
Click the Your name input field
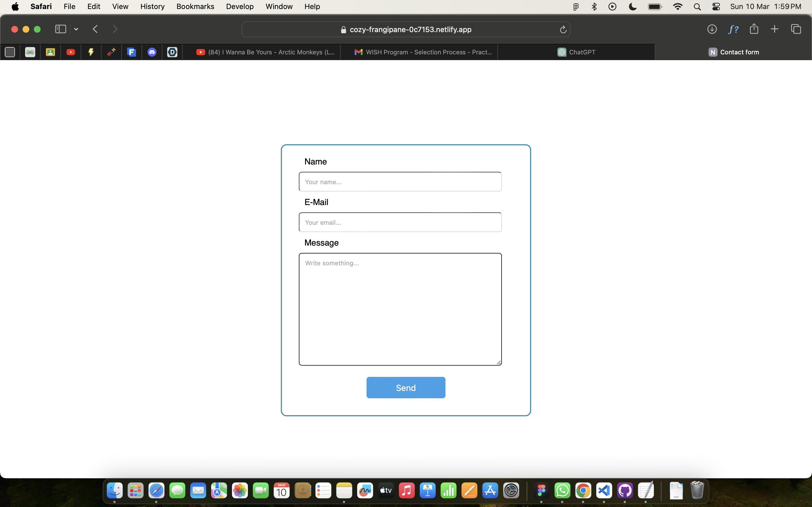(400, 182)
